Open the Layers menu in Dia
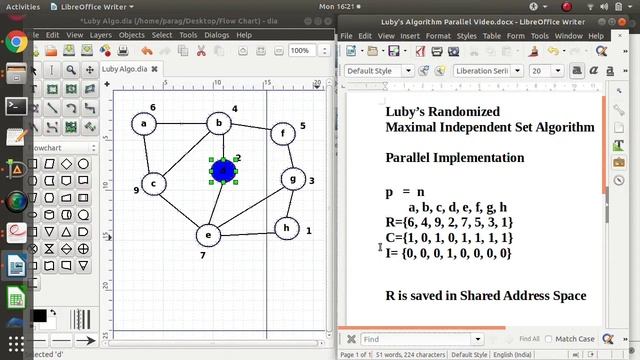The image size is (640, 360). point(101,35)
